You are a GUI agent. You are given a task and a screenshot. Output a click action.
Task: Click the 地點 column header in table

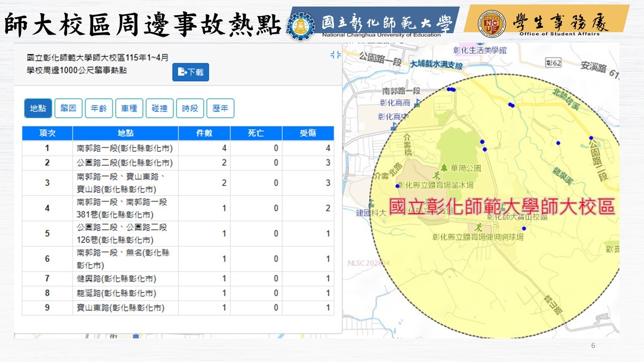[126, 133]
